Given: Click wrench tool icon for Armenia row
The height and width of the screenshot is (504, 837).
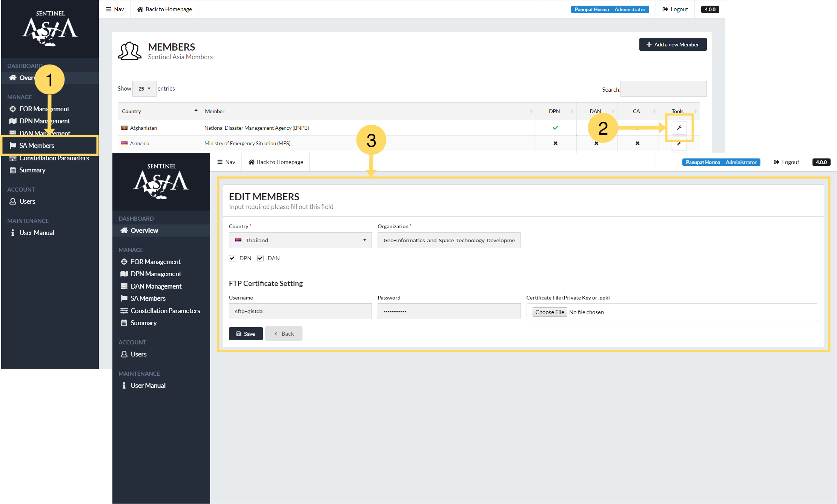Looking at the screenshot, I should (x=679, y=144).
